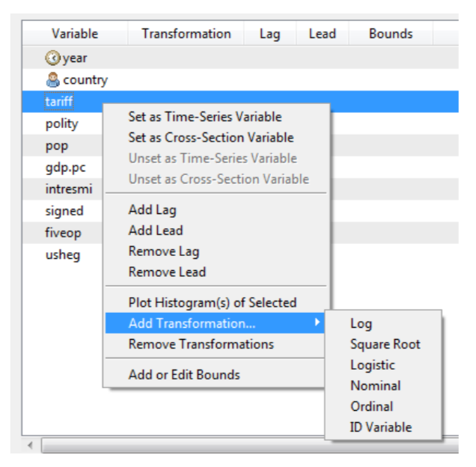Viewport: 476px width, 467px height.
Task: Apply the Square Root transformation
Action: point(385,344)
